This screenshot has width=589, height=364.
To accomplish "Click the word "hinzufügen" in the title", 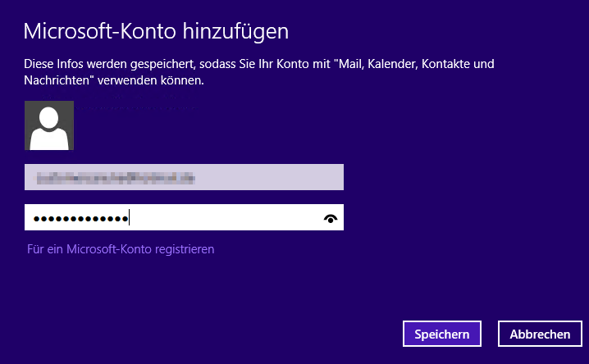I will (x=235, y=31).
